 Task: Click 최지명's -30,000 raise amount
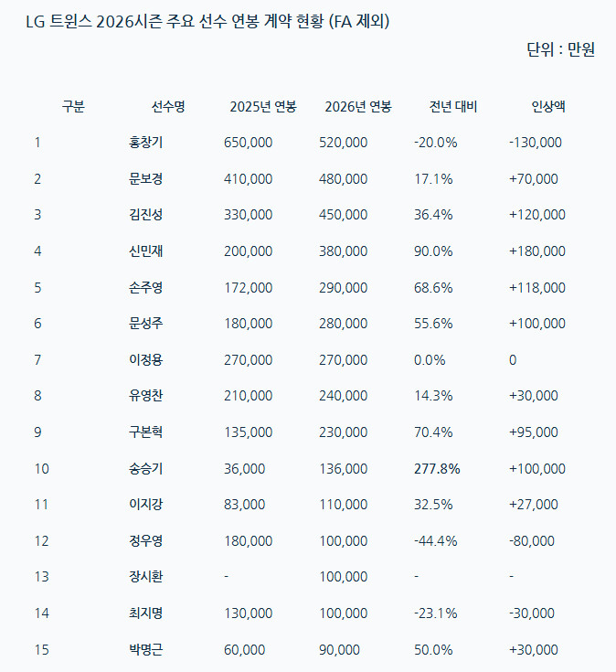[534, 613]
